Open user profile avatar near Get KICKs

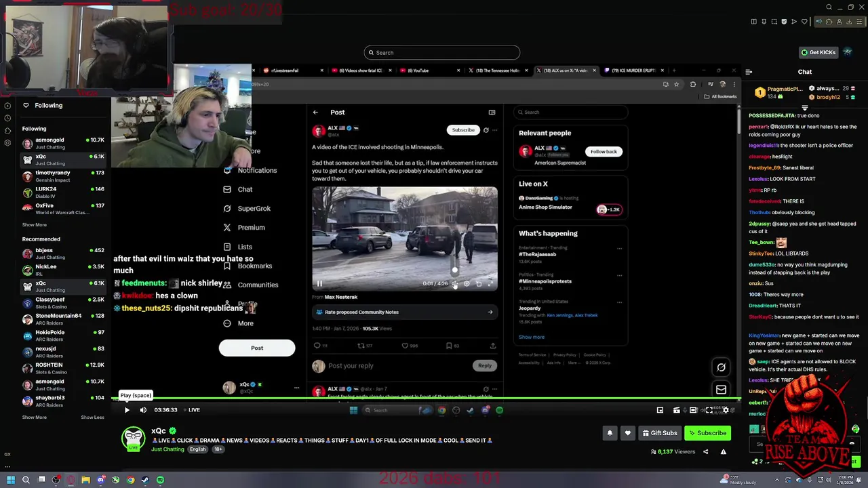848,52
